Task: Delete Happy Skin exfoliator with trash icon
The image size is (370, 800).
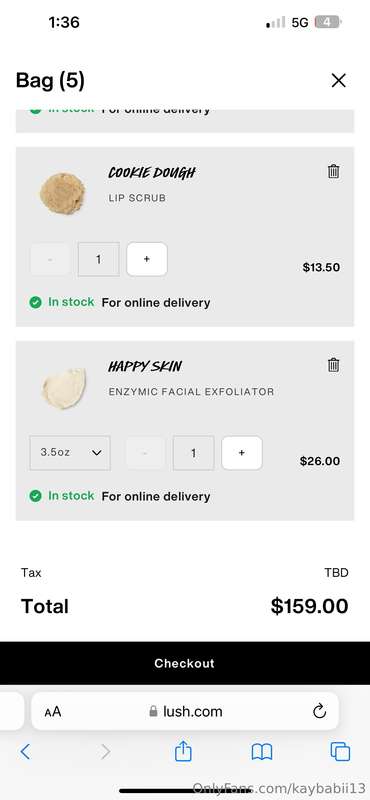Action: tap(333, 365)
